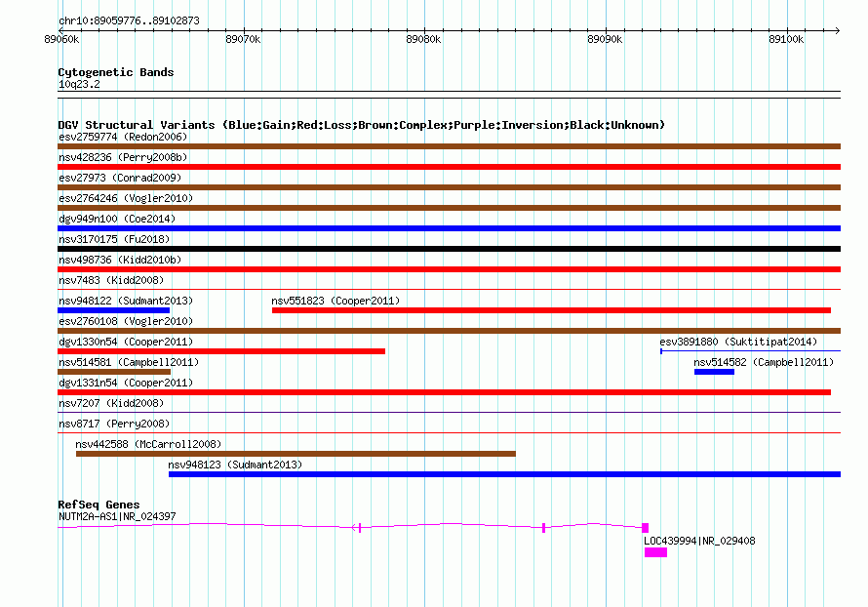Select the nsv428236 (Perry2008b) label
868x607 pixels.
point(123,157)
